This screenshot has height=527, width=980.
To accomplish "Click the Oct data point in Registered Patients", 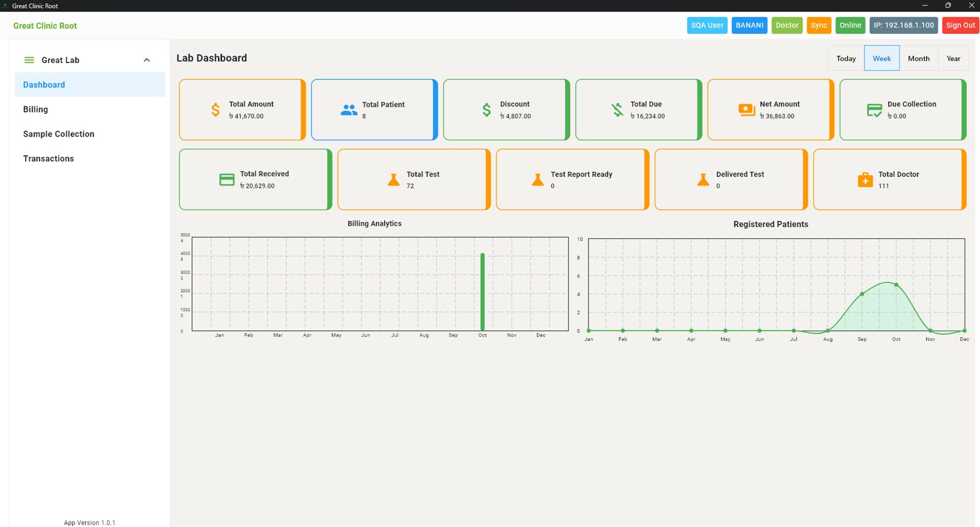I will tap(896, 285).
